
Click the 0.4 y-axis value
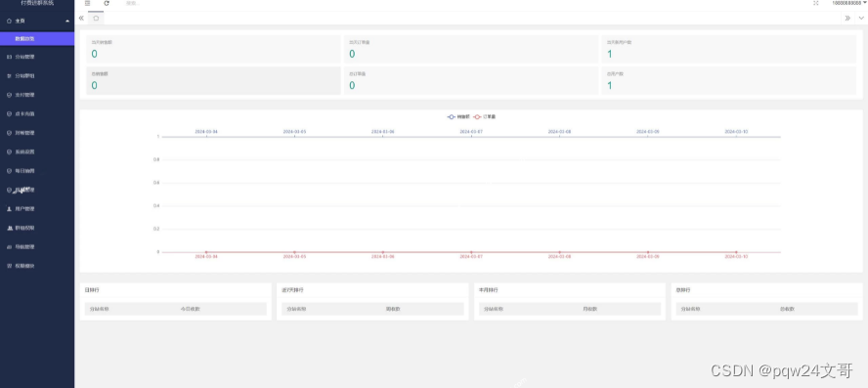tap(156, 205)
